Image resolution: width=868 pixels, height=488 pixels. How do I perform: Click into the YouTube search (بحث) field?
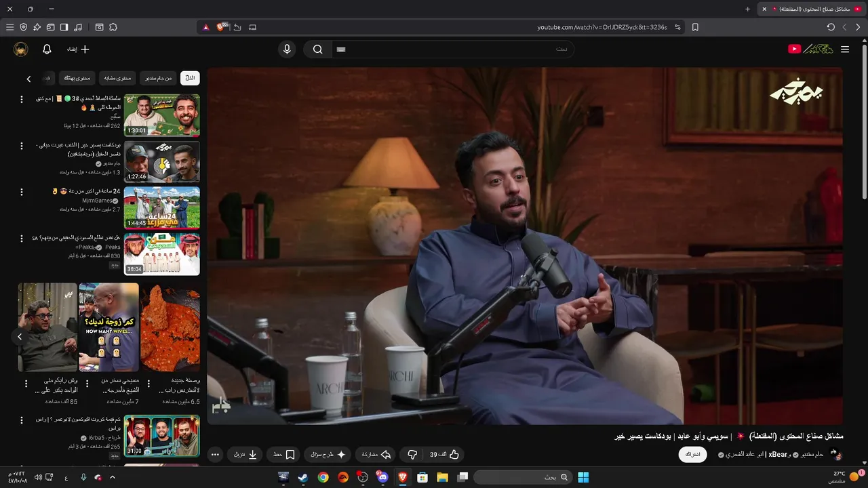[x=453, y=49]
